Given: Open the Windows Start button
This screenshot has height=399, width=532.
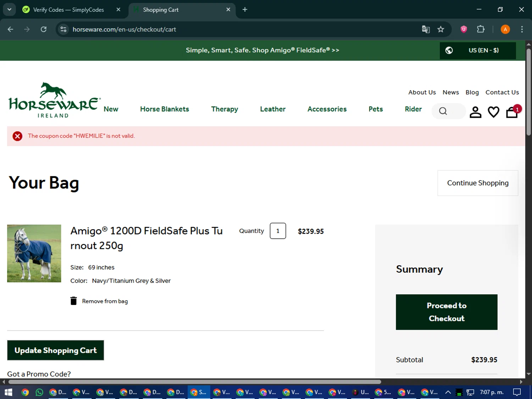Looking at the screenshot, I should point(9,392).
